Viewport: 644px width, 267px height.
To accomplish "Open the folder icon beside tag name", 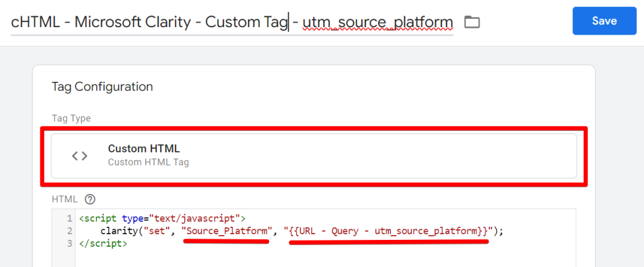I will [x=472, y=22].
